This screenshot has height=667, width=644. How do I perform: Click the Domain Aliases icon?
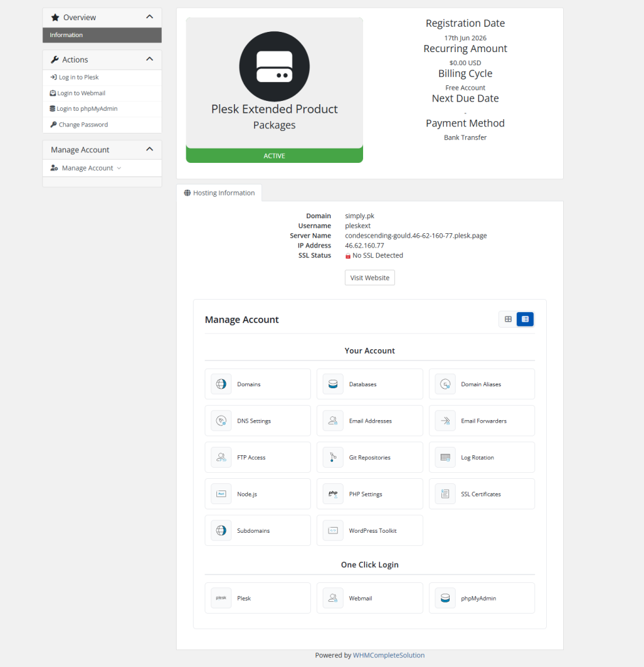pos(445,384)
